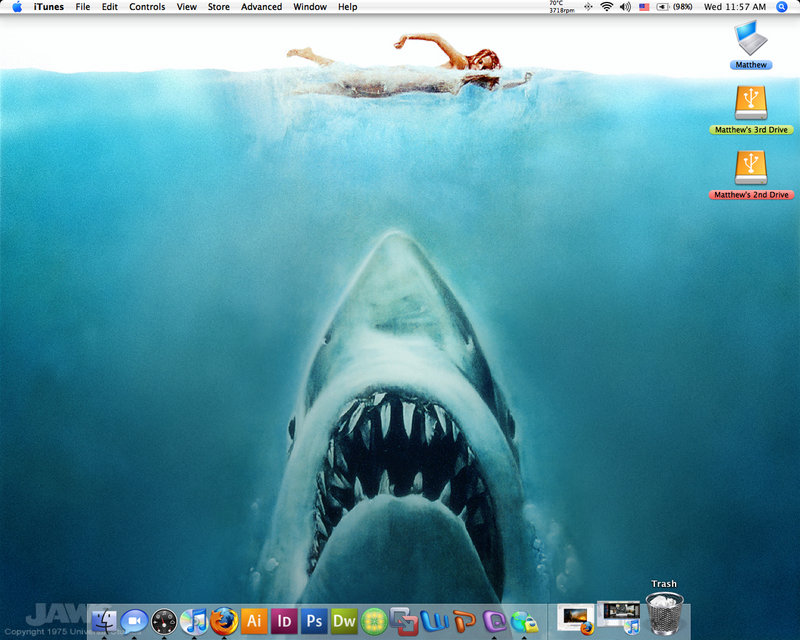
Task: Click the Matthew's 3rd Drive label
Action: pos(751,130)
